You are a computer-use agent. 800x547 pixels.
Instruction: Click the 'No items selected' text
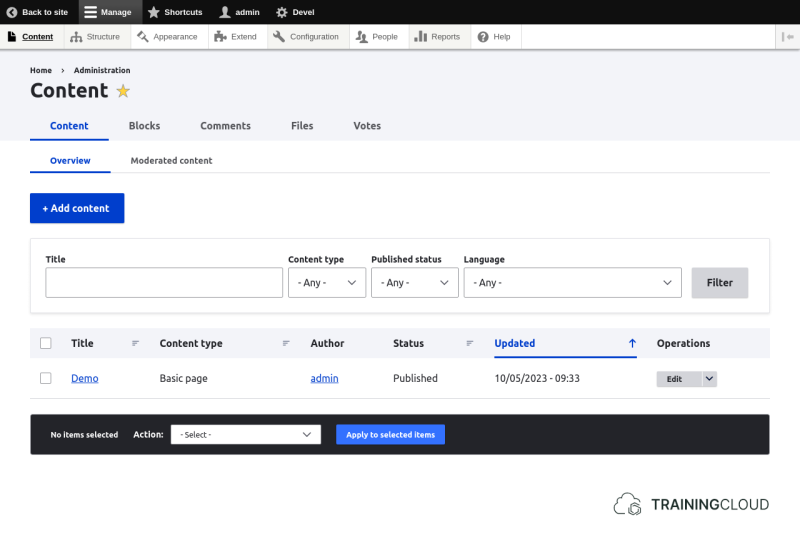(x=84, y=435)
